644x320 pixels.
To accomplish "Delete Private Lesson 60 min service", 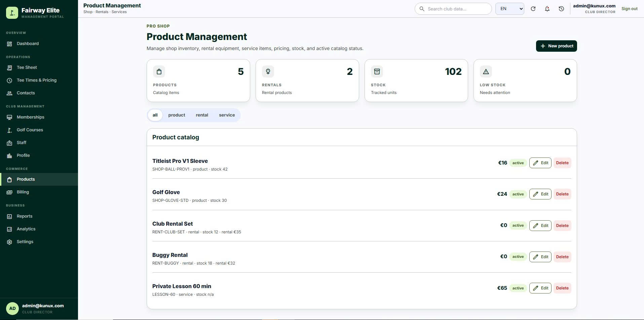I will click(562, 288).
